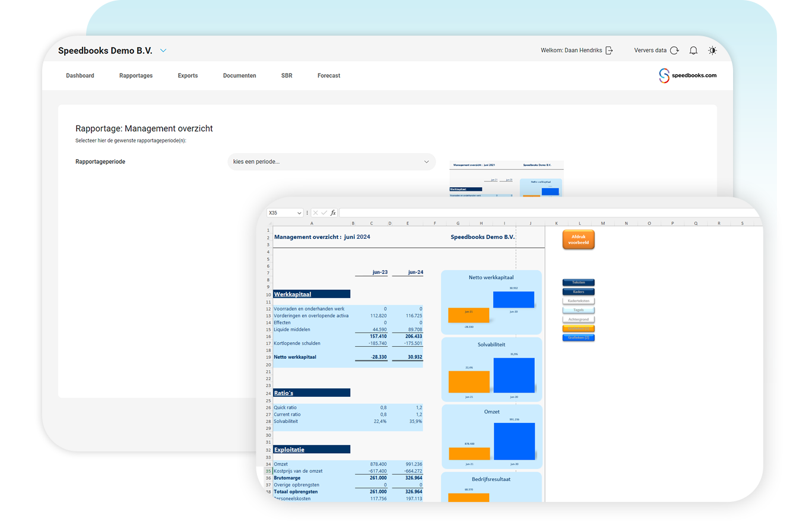The image size is (812, 531).
Task: Open the notifications bell icon
Action: point(693,51)
